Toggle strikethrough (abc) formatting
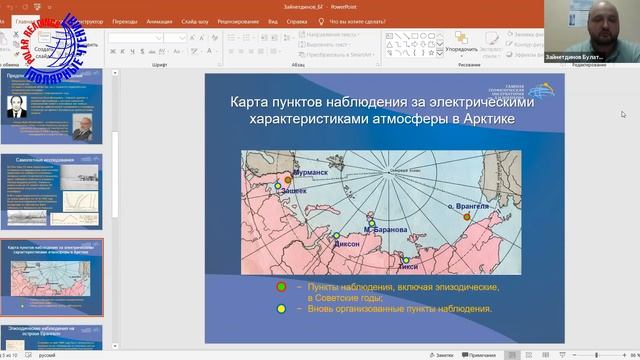Image resolution: width=640 pixels, height=360 pixels. pos(152,51)
